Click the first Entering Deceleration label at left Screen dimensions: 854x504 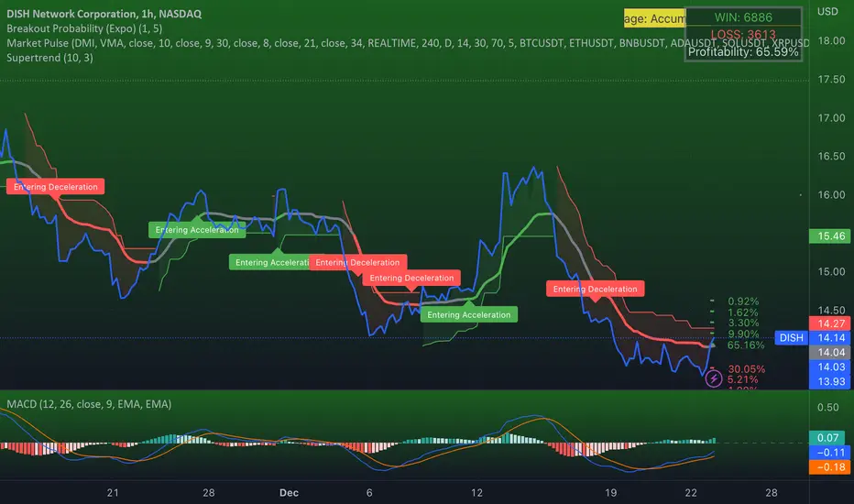56,187
